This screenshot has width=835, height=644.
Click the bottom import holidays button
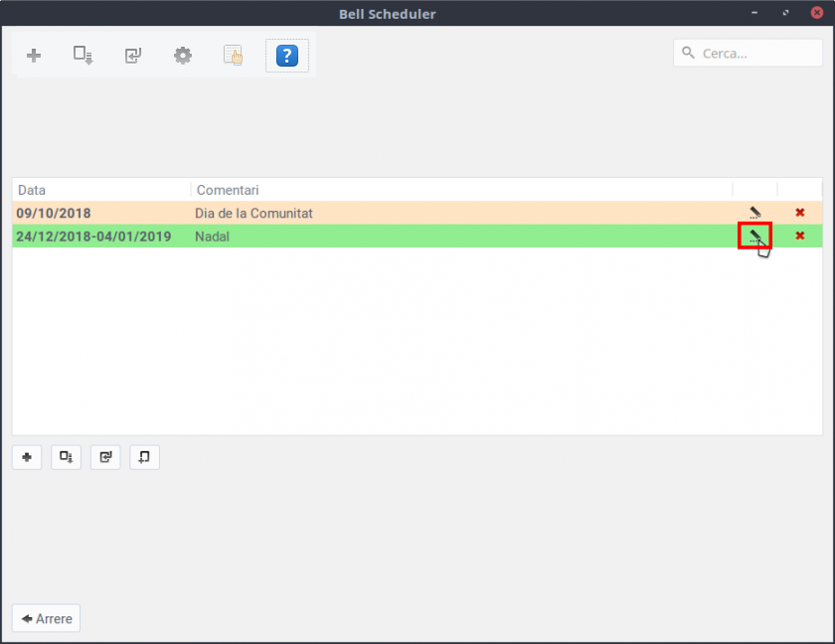(105, 457)
